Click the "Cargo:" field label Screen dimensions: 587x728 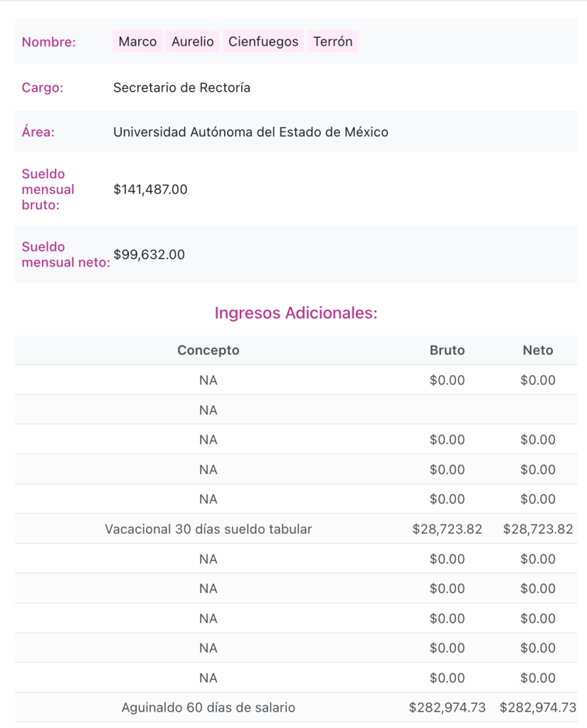(43, 88)
